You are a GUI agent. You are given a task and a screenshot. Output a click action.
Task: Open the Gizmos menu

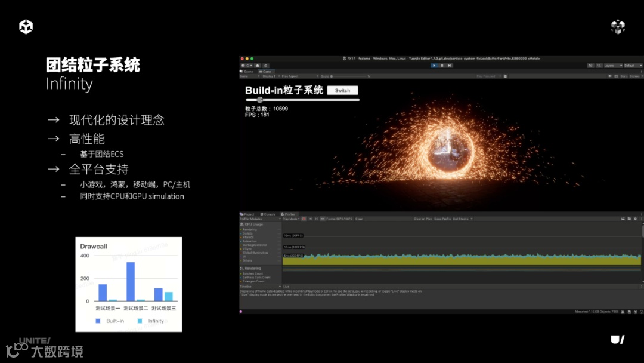pyautogui.click(x=636, y=76)
